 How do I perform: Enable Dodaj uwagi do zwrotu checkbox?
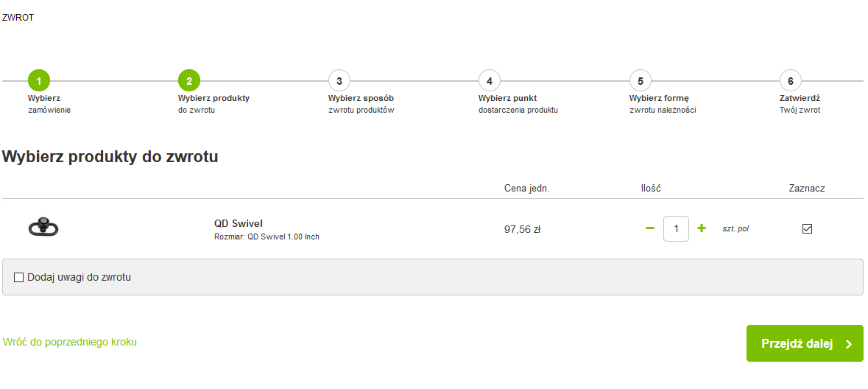coord(19,277)
